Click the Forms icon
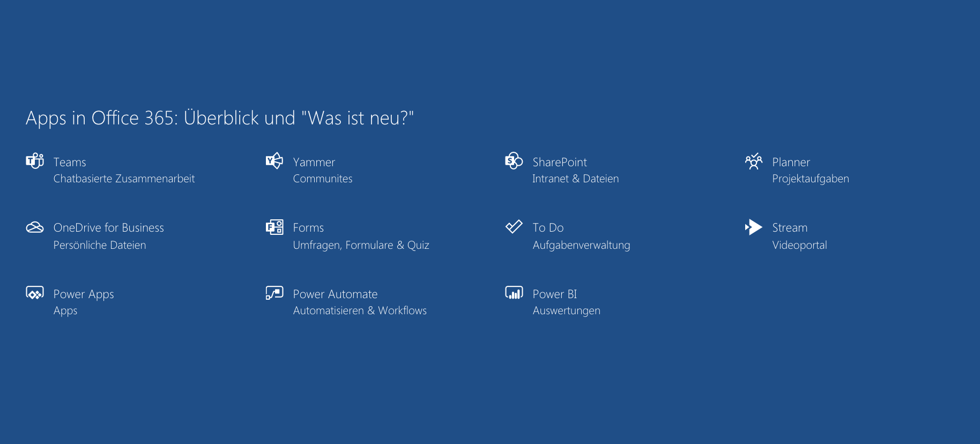Image resolution: width=980 pixels, height=444 pixels. coord(274,227)
